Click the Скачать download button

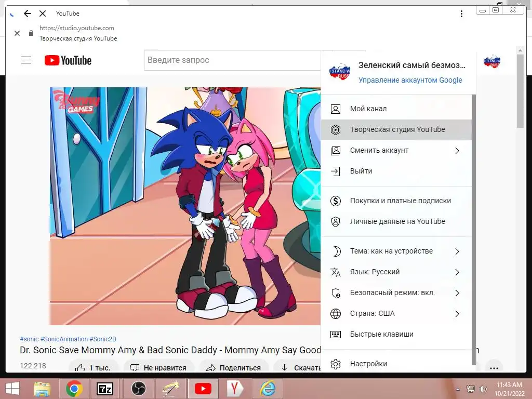(297, 367)
